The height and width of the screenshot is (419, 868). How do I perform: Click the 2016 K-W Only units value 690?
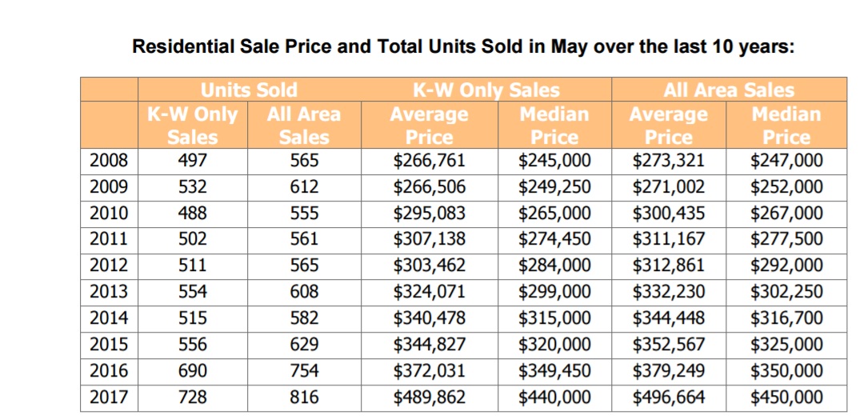point(193,371)
